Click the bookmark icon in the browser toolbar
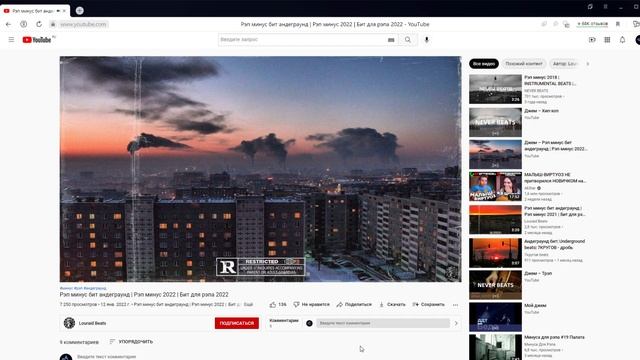 pos(618,24)
